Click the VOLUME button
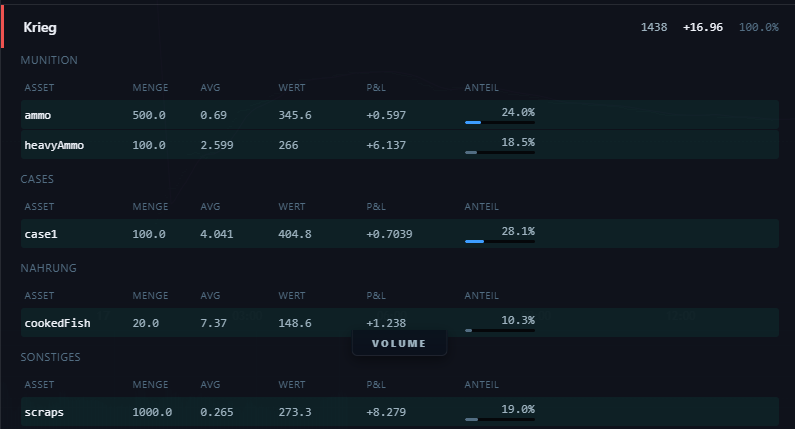Image resolution: width=795 pixels, height=429 pixels. (x=399, y=343)
